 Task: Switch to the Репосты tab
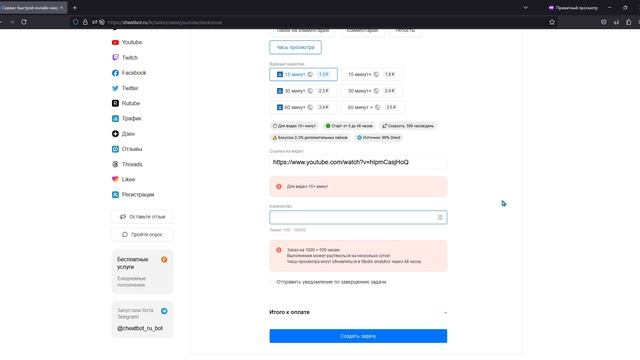point(405,31)
